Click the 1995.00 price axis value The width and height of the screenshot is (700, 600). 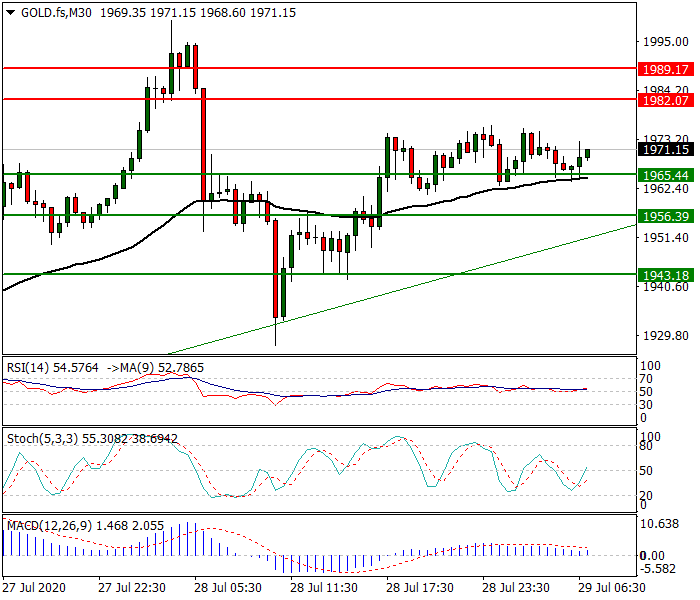(x=666, y=42)
